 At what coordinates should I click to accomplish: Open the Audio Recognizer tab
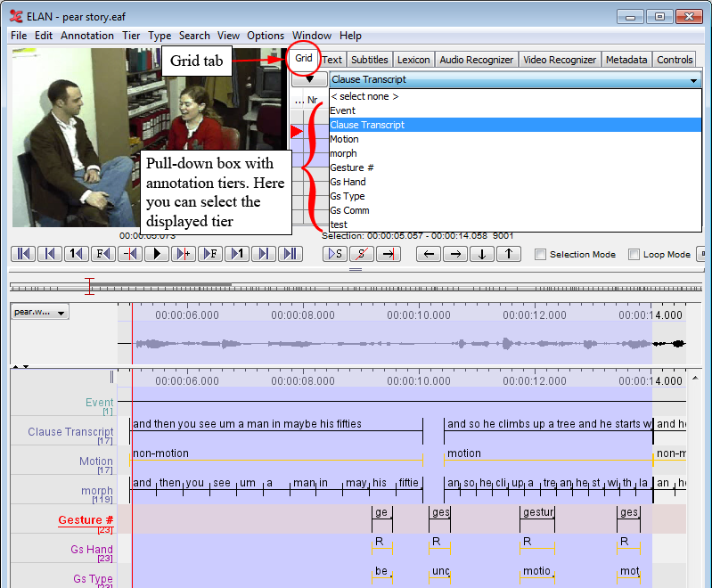pos(476,60)
